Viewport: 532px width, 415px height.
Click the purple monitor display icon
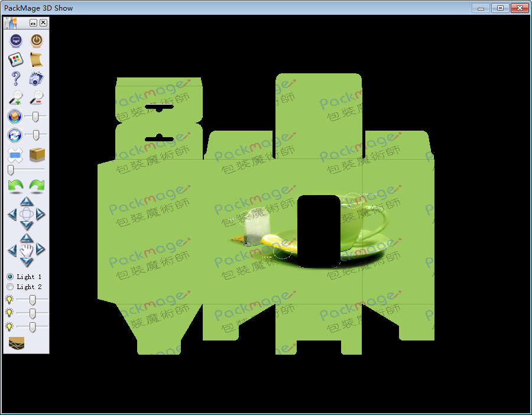pyautogui.click(x=15, y=41)
